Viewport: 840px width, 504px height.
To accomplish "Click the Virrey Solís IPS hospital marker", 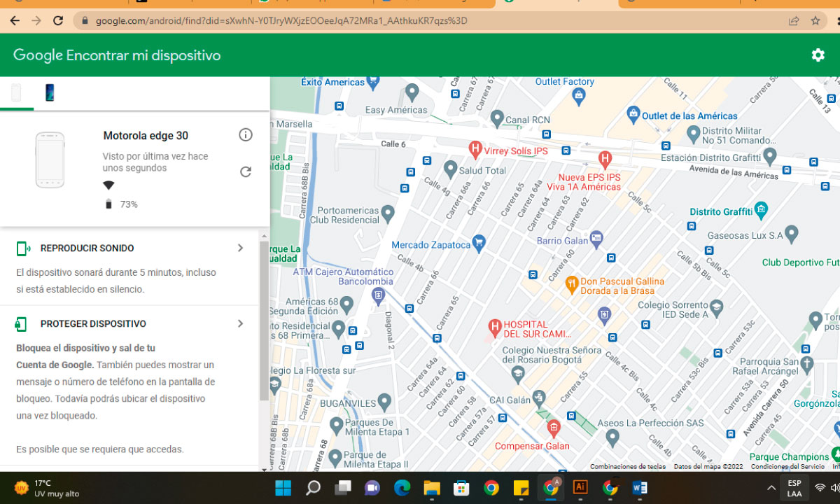I will pyautogui.click(x=475, y=148).
